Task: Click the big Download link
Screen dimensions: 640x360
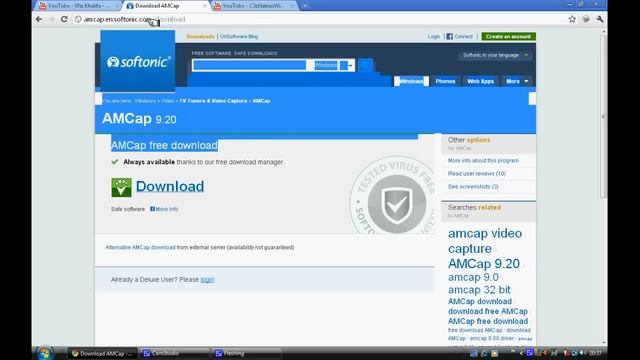Action: click(170, 187)
